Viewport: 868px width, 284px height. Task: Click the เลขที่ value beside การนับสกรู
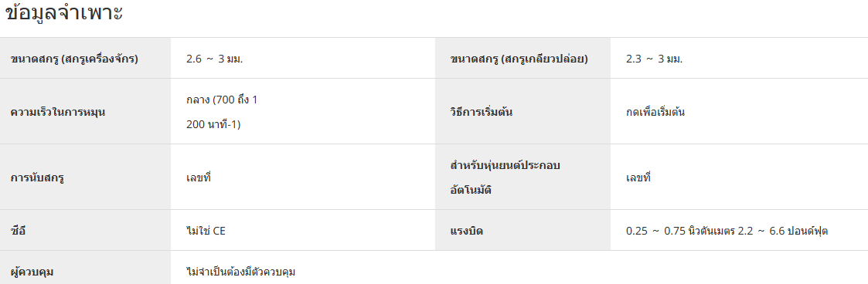pyautogui.click(x=199, y=177)
